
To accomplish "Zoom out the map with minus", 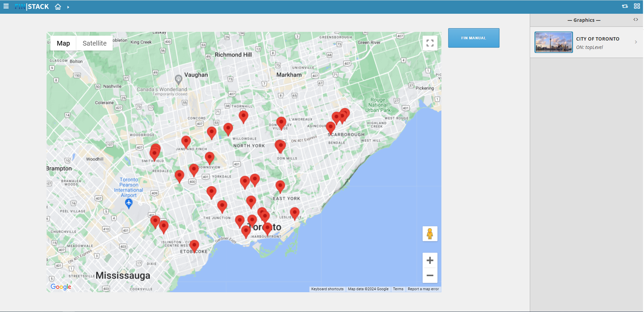I will coord(430,275).
